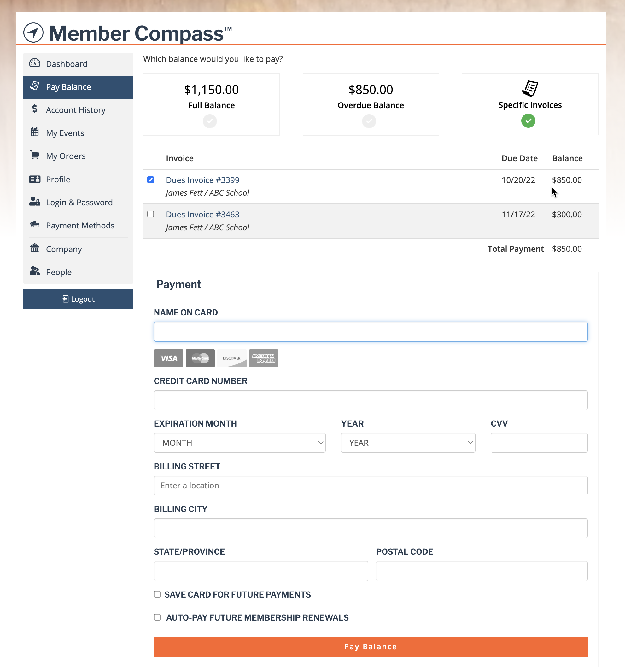Click the My Orders cart icon

click(x=34, y=155)
